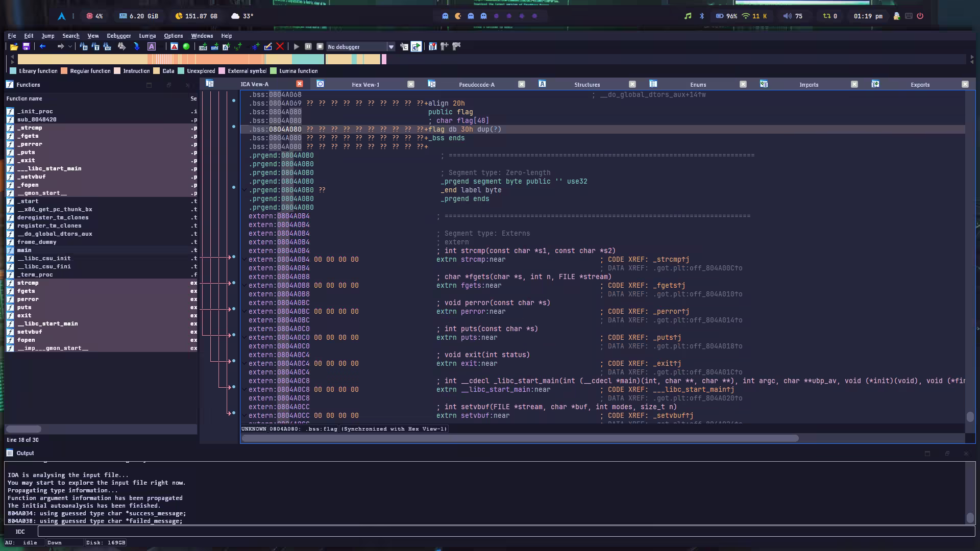Viewport: 980px width, 551px height.
Task: Switch to the Pseudocode-A tab
Action: (x=476, y=85)
